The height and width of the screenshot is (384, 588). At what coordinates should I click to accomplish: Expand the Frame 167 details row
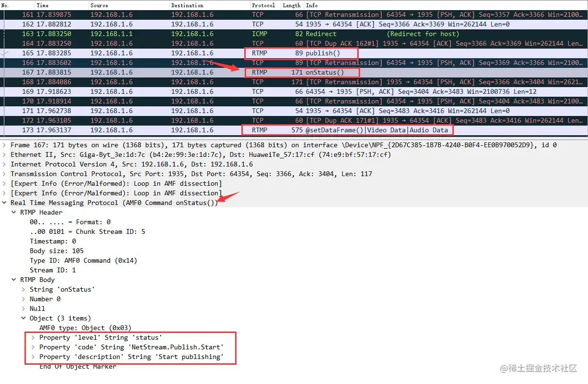pyautogui.click(x=5, y=145)
